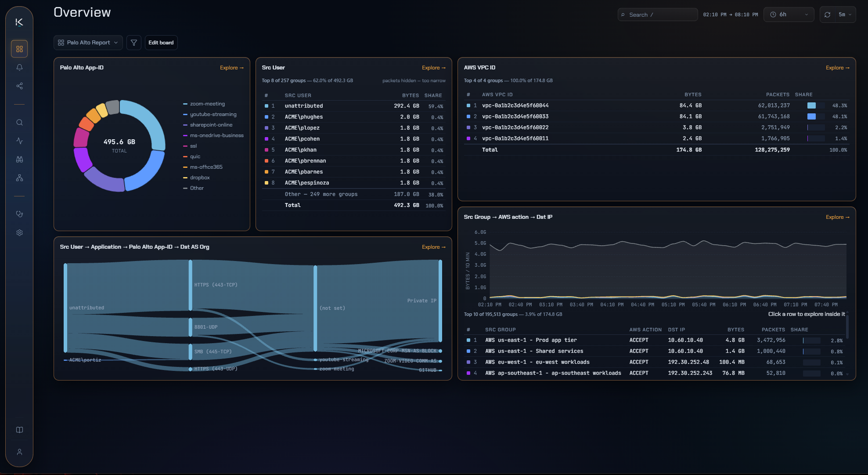
Task: Select the ACME\pbrennan user row
Action: click(x=354, y=161)
